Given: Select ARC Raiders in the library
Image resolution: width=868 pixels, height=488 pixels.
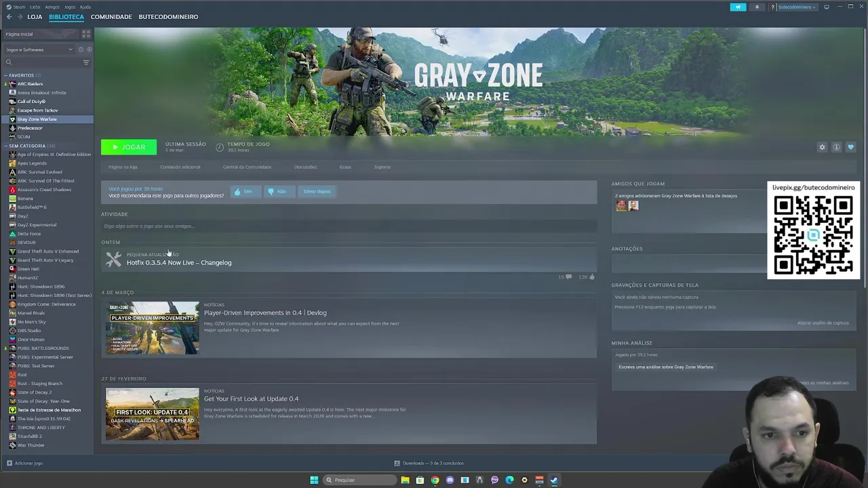Looking at the screenshot, I should tap(30, 84).
